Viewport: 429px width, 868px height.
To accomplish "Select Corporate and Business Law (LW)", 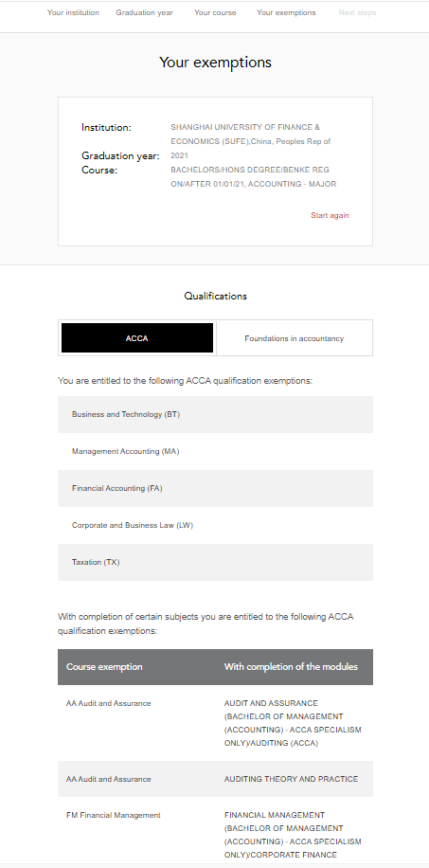I will [x=215, y=525].
